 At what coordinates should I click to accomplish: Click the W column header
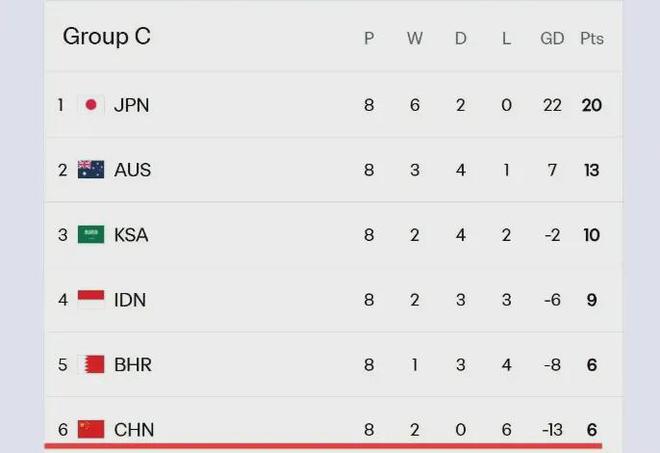[x=414, y=39]
